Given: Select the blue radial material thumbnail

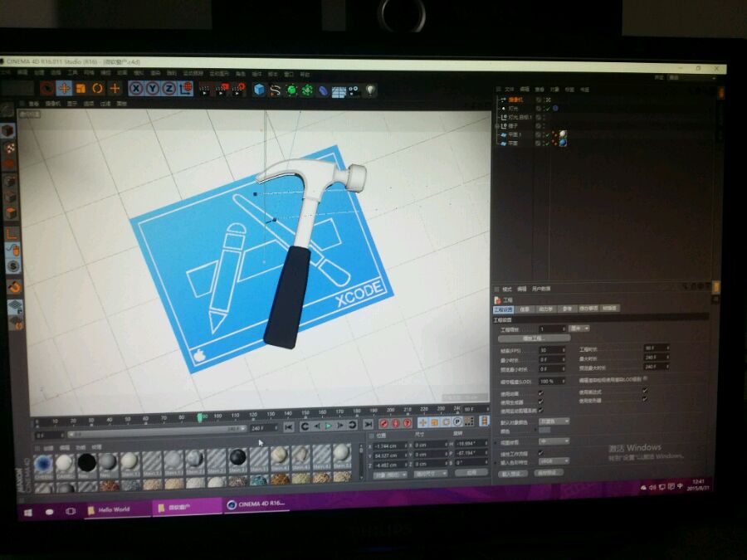Looking at the screenshot, I should point(43,463).
